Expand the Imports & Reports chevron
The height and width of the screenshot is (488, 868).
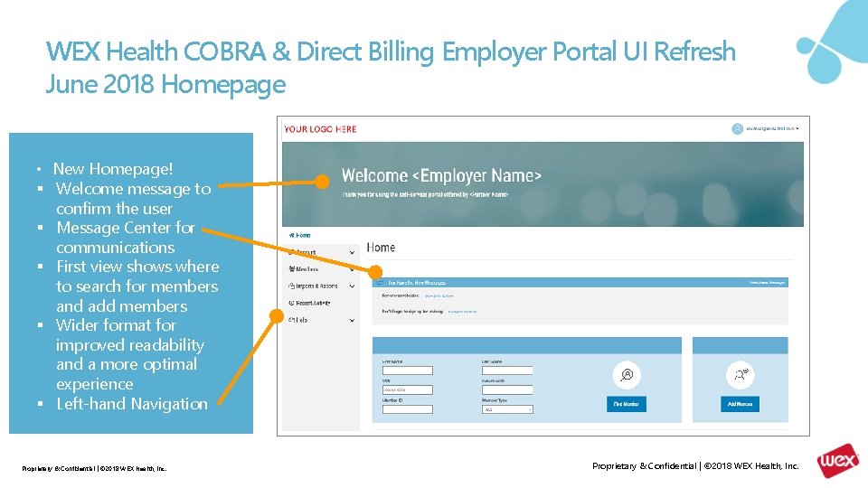point(352,286)
